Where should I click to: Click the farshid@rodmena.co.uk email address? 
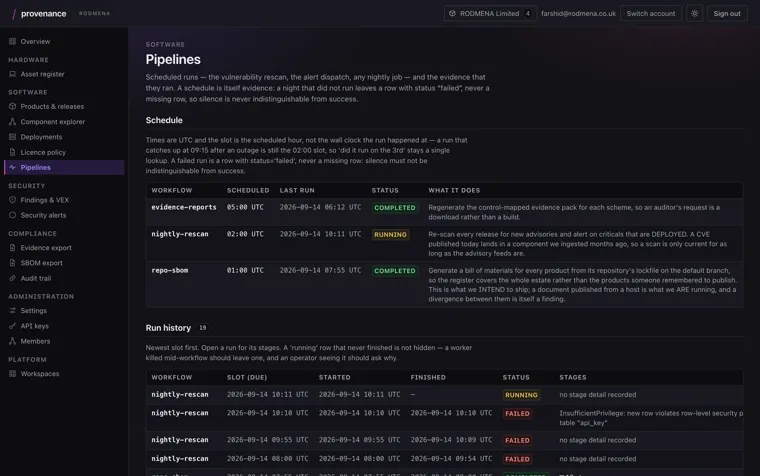[578, 14]
